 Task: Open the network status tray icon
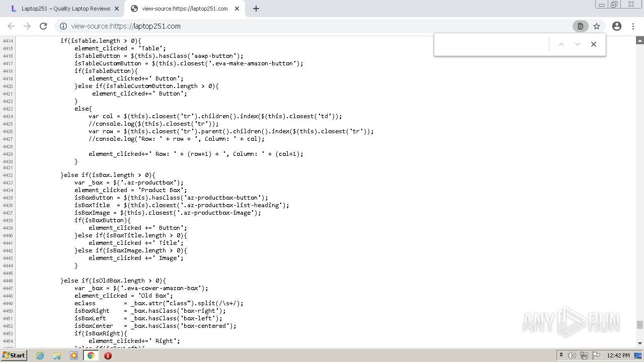pos(584,355)
